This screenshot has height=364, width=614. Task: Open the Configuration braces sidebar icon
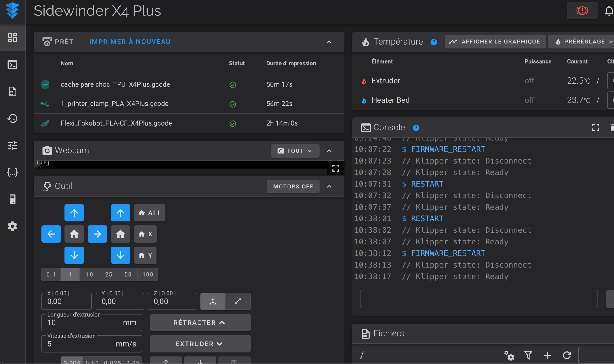tap(12, 172)
